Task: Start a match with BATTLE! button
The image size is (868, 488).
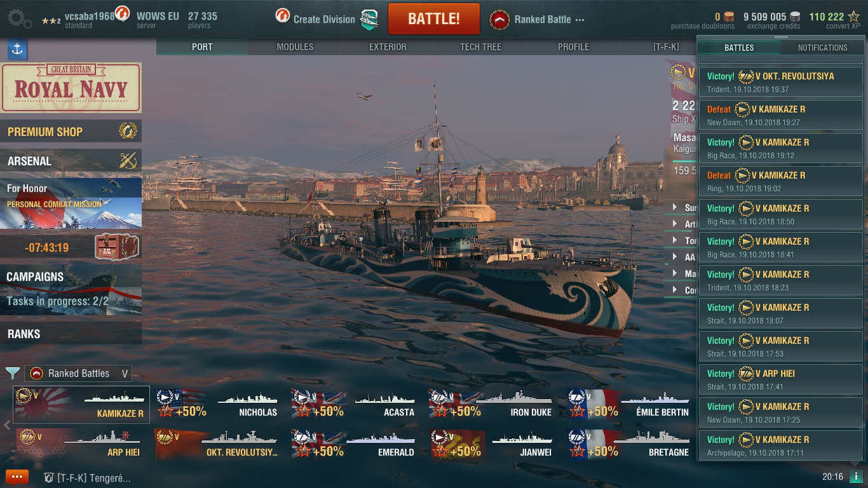Action: coord(434,19)
